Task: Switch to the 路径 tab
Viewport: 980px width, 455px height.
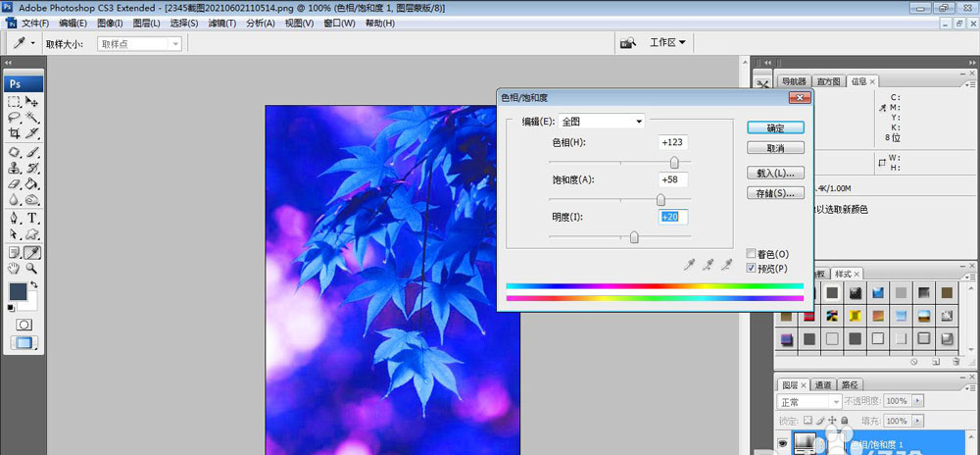Action: point(850,385)
